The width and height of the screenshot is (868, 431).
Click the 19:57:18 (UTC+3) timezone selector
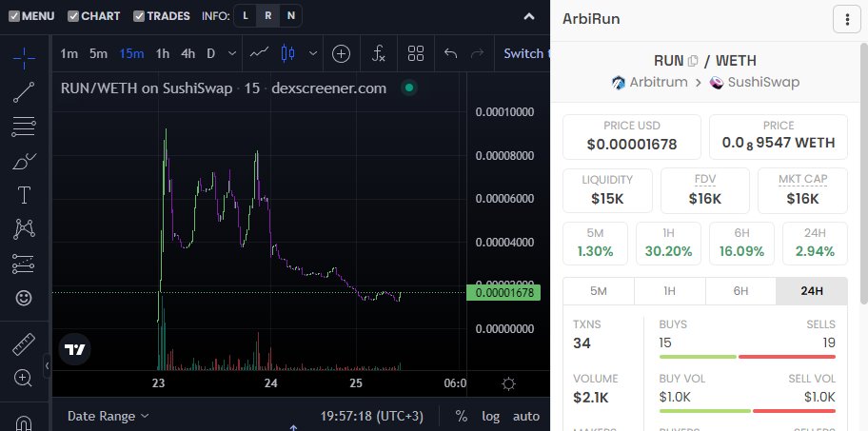tap(371, 416)
